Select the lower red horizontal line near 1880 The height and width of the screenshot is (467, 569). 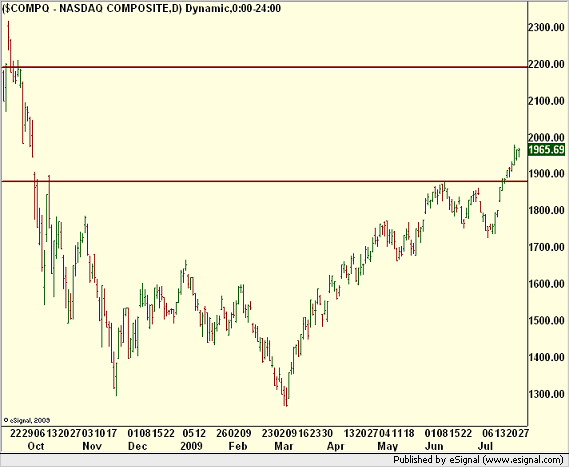(x=264, y=181)
